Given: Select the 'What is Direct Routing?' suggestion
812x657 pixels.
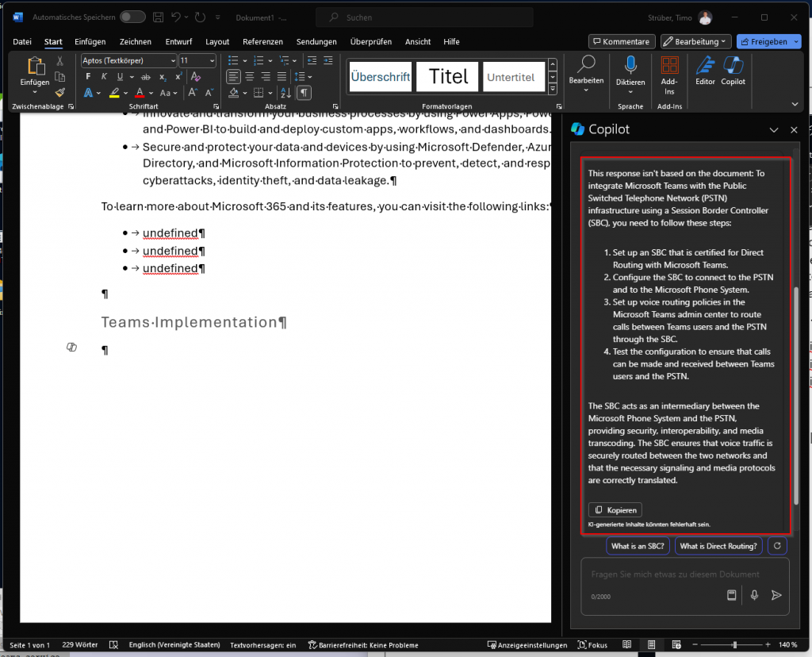Looking at the screenshot, I should coord(719,546).
